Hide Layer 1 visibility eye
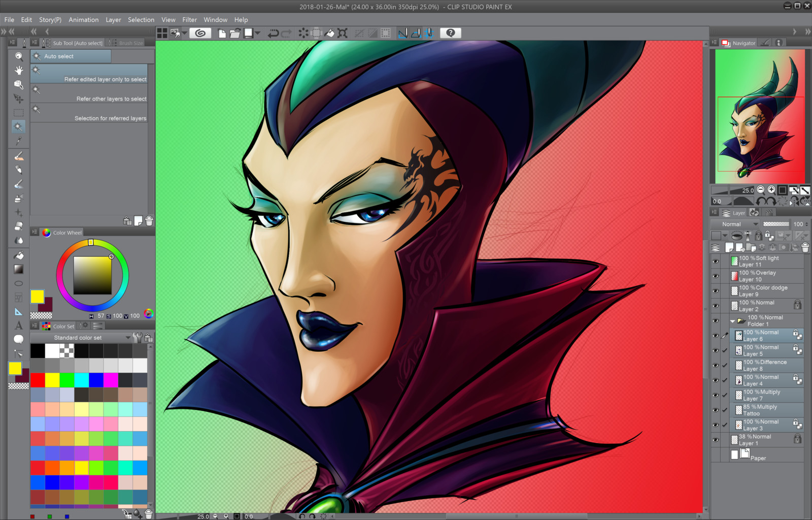The height and width of the screenshot is (520, 812). coord(716,440)
